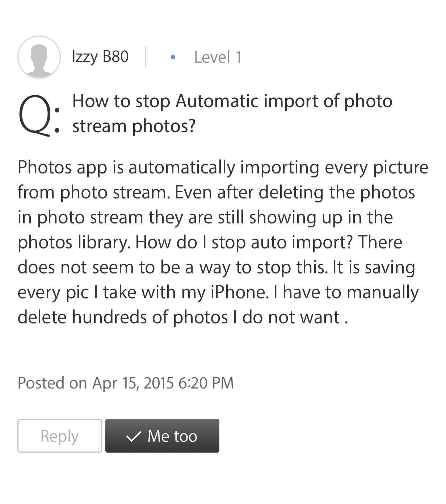Screen dimensions: 446x504
Task: Click "delete hundreds of photos" in last line
Action: point(123,317)
